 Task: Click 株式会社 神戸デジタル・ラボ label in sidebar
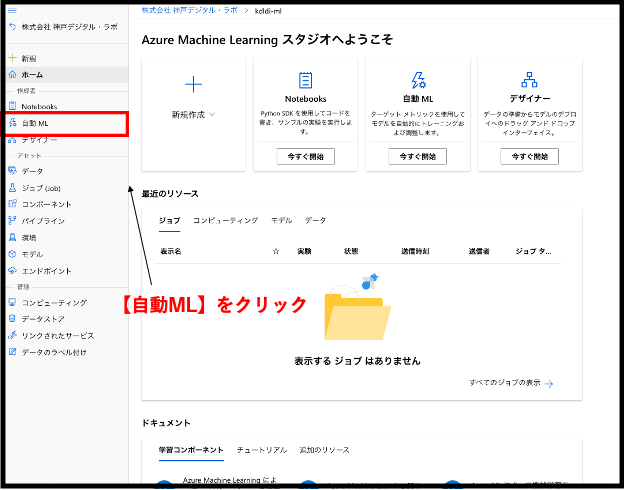pos(70,27)
